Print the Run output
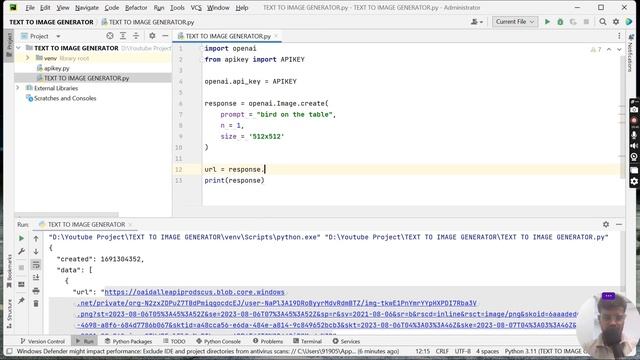Screen dimensions: 640x360 point(36,291)
